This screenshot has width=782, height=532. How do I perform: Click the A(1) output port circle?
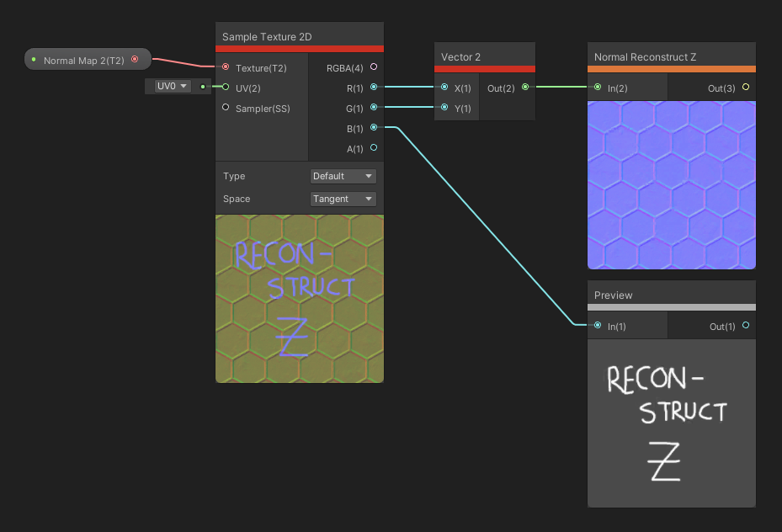[373, 148]
